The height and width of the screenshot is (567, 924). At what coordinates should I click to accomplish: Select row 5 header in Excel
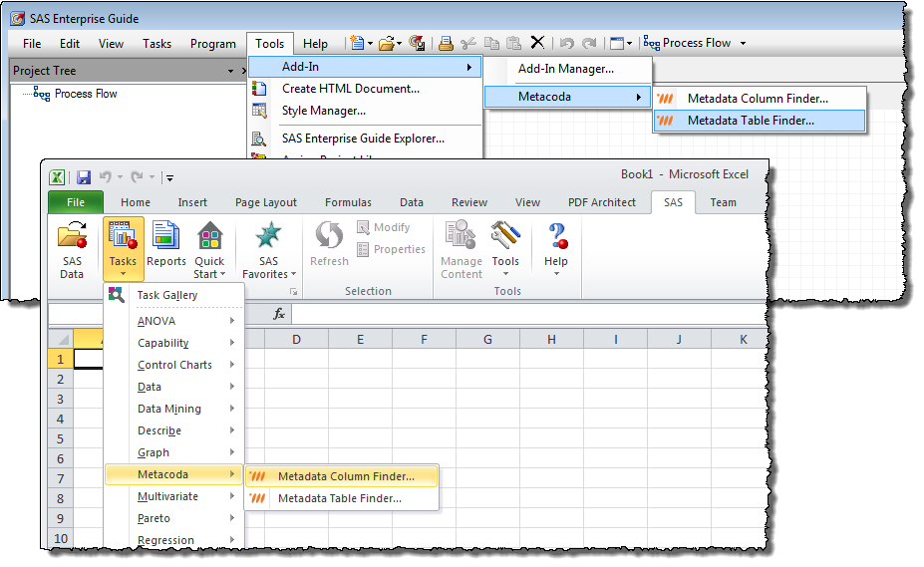[x=60, y=439]
